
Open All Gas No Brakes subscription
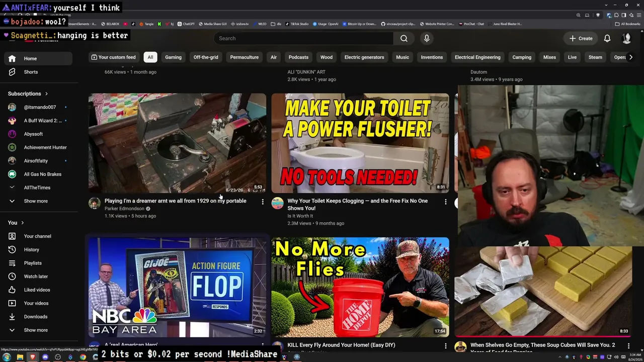click(x=38, y=174)
